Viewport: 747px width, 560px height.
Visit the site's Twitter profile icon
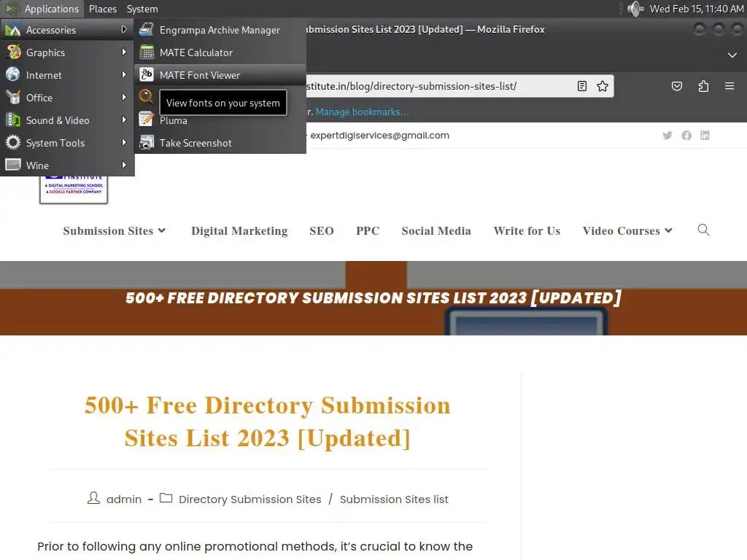pos(667,135)
